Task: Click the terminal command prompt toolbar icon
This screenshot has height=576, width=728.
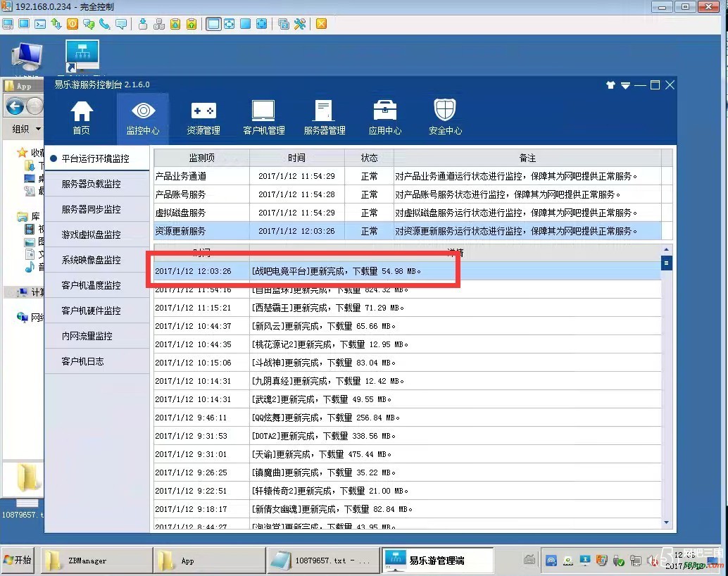Action: tap(40, 24)
